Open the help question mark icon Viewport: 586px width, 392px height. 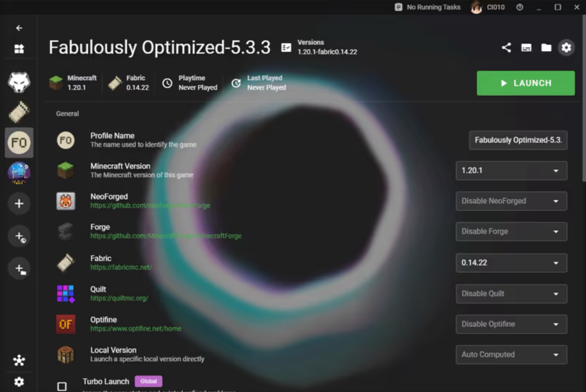coord(520,7)
